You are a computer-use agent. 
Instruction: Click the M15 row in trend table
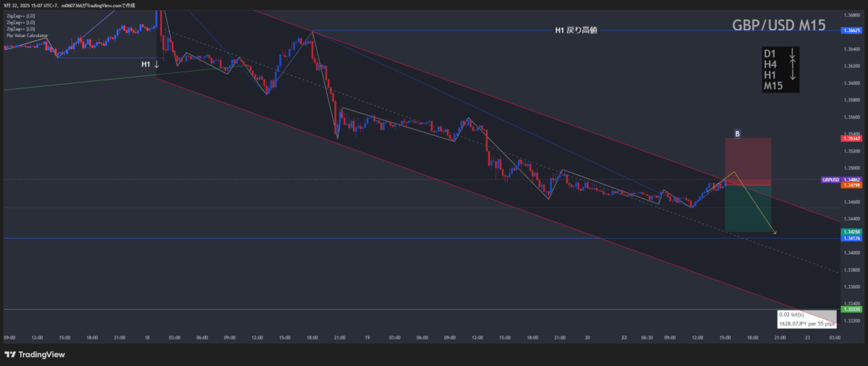[x=773, y=86]
